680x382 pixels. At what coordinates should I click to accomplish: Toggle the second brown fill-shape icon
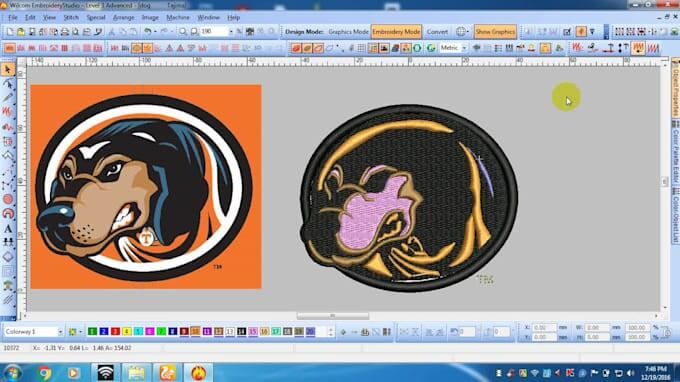[x=307, y=48]
